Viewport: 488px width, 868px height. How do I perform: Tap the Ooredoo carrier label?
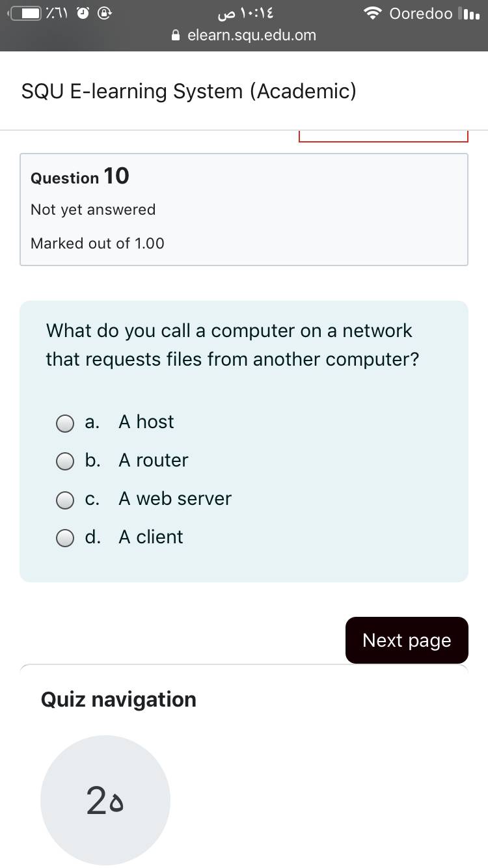coord(420,14)
